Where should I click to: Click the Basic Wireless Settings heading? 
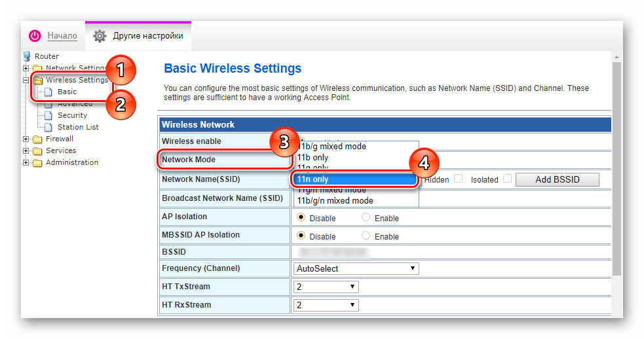pyautogui.click(x=233, y=68)
